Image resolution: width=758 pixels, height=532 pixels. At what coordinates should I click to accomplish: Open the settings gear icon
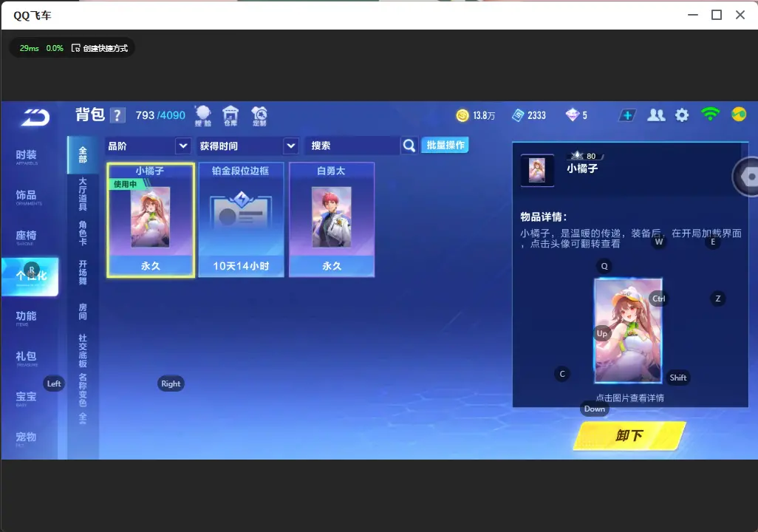(x=682, y=115)
